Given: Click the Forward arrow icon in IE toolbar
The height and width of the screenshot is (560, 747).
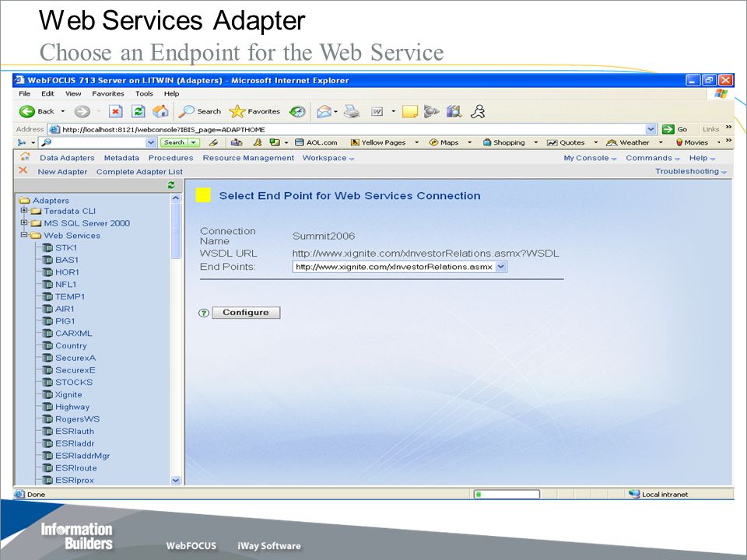Looking at the screenshot, I should point(82,111).
